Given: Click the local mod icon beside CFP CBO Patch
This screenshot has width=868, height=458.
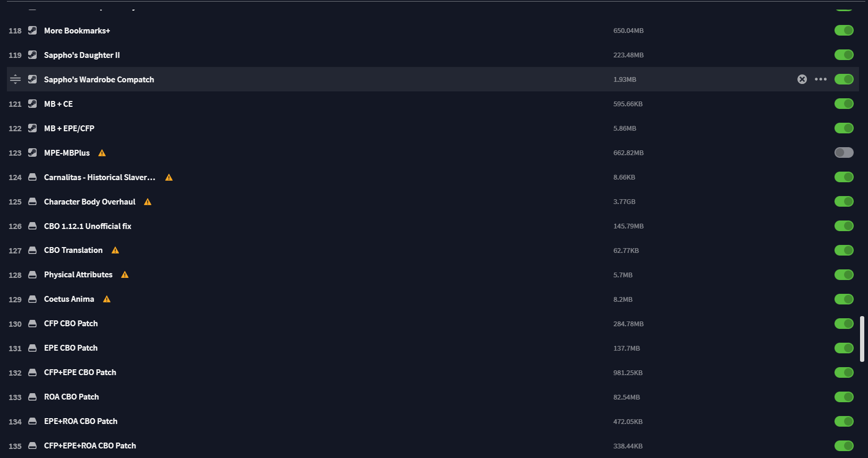Looking at the screenshot, I should [32, 324].
